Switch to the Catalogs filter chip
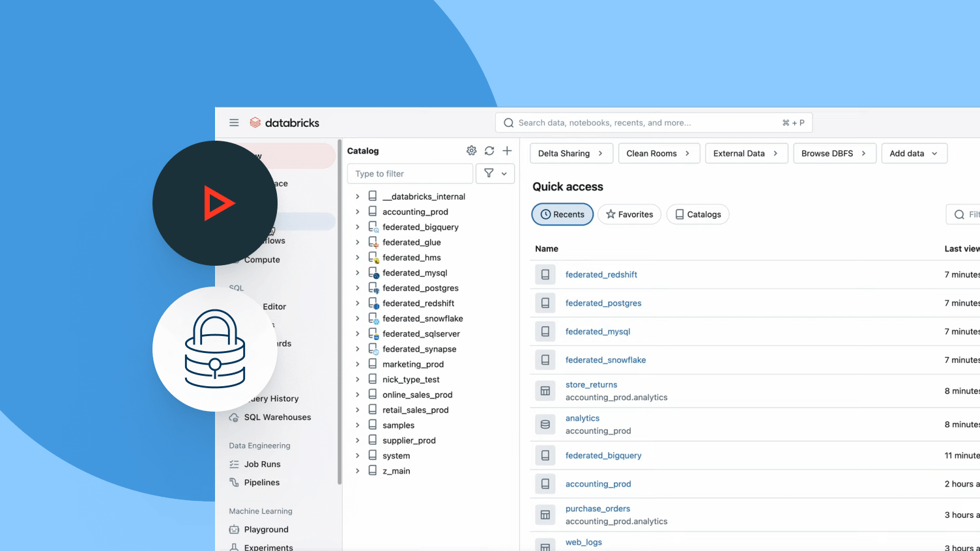The height and width of the screenshot is (551, 980). click(x=698, y=214)
